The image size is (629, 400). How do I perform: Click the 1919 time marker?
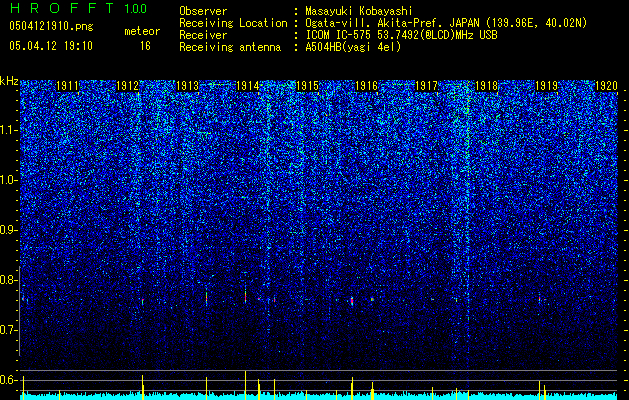pyautogui.click(x=547, y=86)
